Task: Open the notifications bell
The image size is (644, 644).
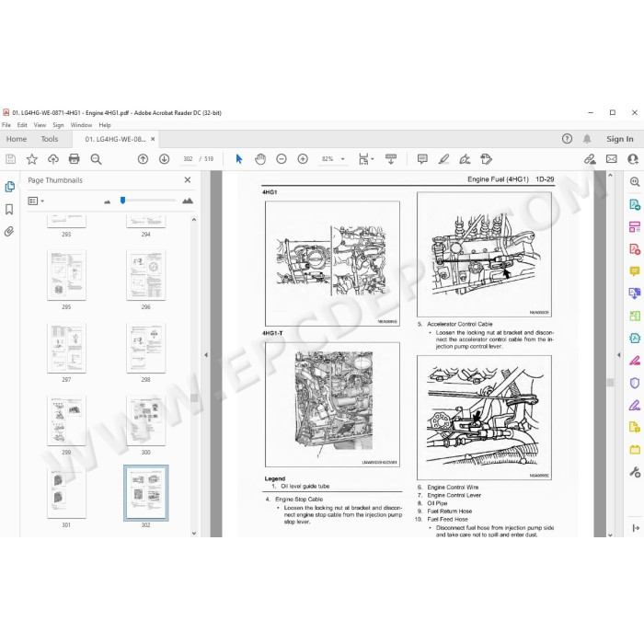Action: click(587, 139)
